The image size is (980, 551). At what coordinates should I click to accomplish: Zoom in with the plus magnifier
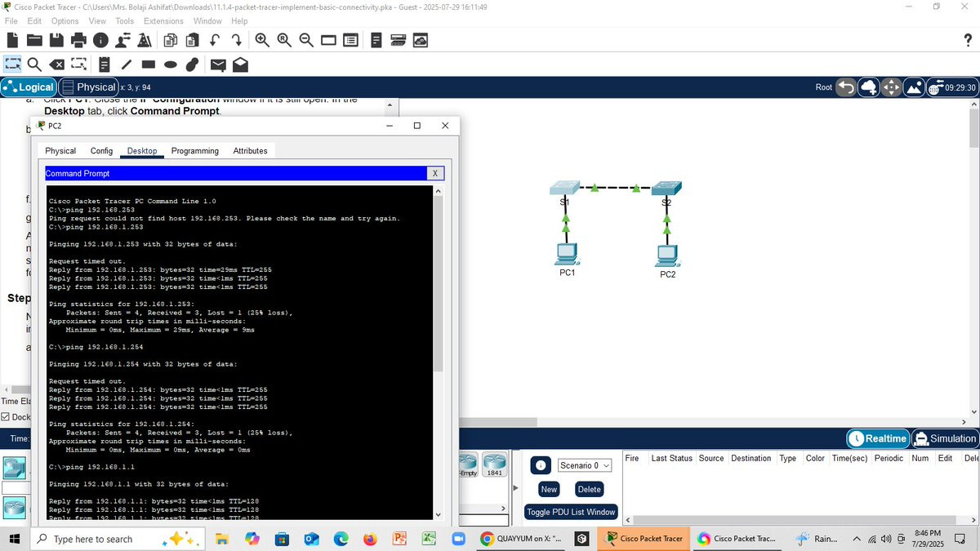262,40
